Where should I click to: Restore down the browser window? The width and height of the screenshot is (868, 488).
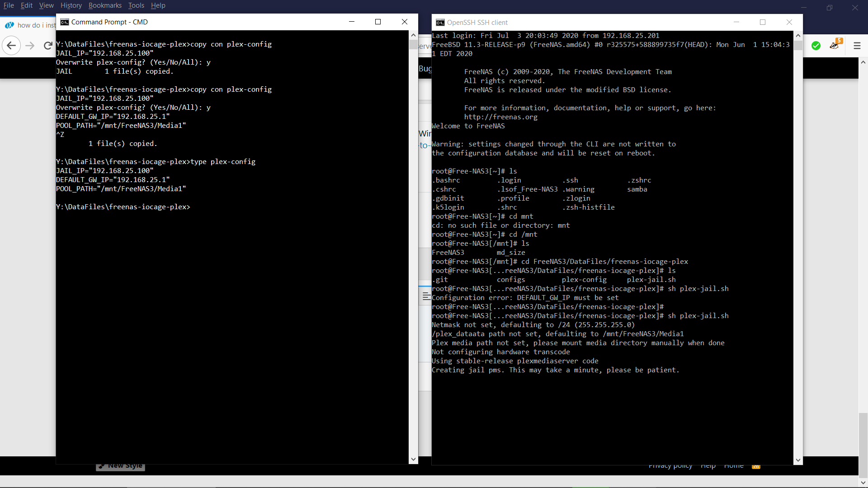pos(830,8)
